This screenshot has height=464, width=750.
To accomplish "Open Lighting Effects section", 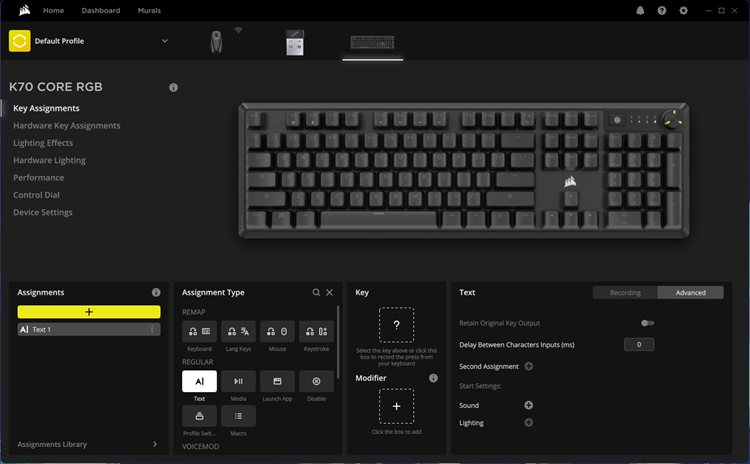I will pos(43,143).
